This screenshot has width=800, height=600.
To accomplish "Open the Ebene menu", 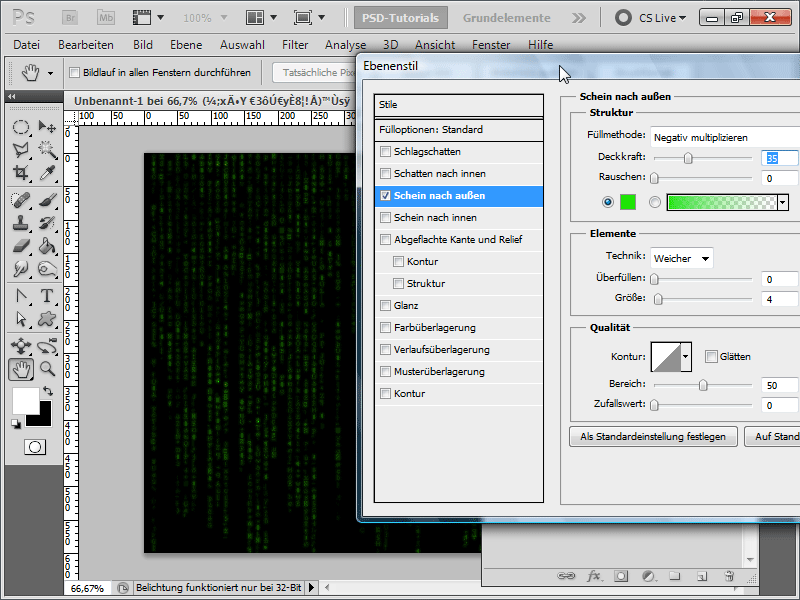I will pos(186,45).
